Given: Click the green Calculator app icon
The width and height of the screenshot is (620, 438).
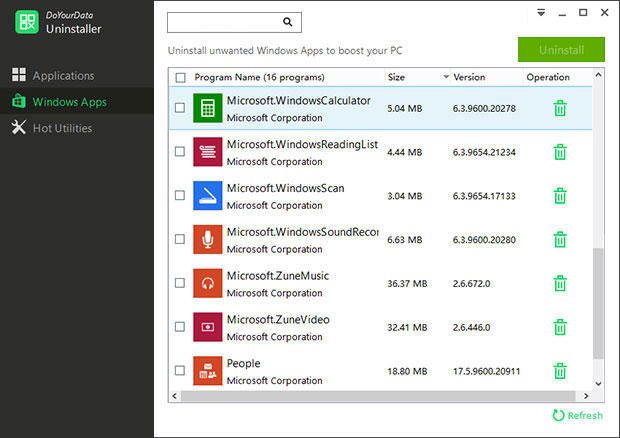Looking at the screenshot, I should [x=208, y=108].
